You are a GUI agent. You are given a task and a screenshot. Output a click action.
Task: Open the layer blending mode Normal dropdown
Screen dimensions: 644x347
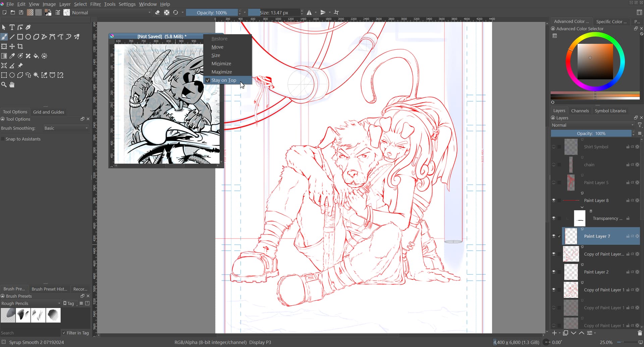pos(592,125)
